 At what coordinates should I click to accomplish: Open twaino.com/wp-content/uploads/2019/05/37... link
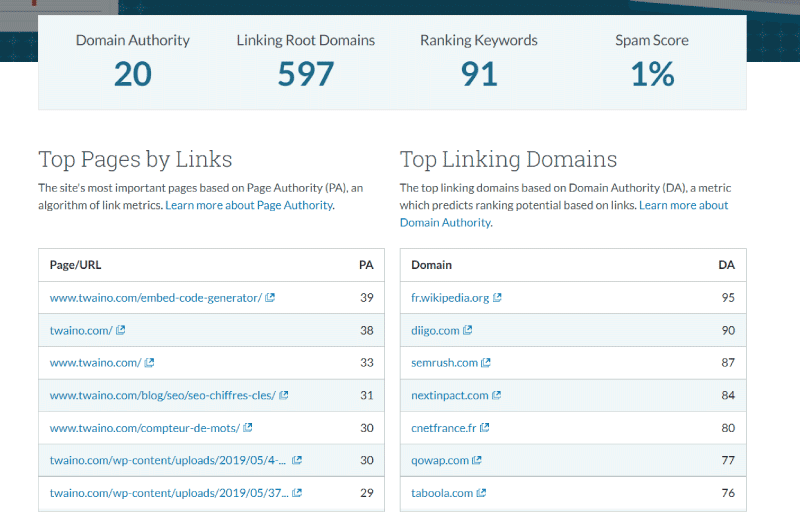point(169,493)
